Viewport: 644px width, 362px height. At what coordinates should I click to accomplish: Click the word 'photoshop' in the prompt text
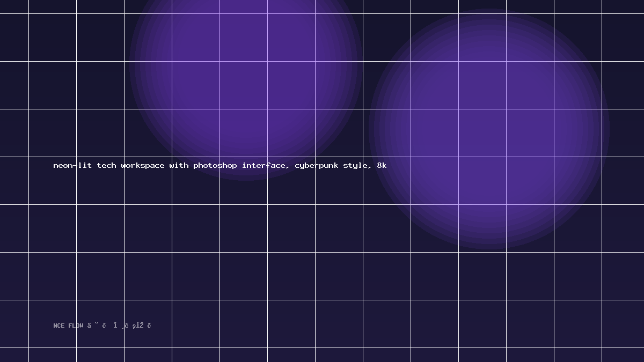tap(215, 166)
